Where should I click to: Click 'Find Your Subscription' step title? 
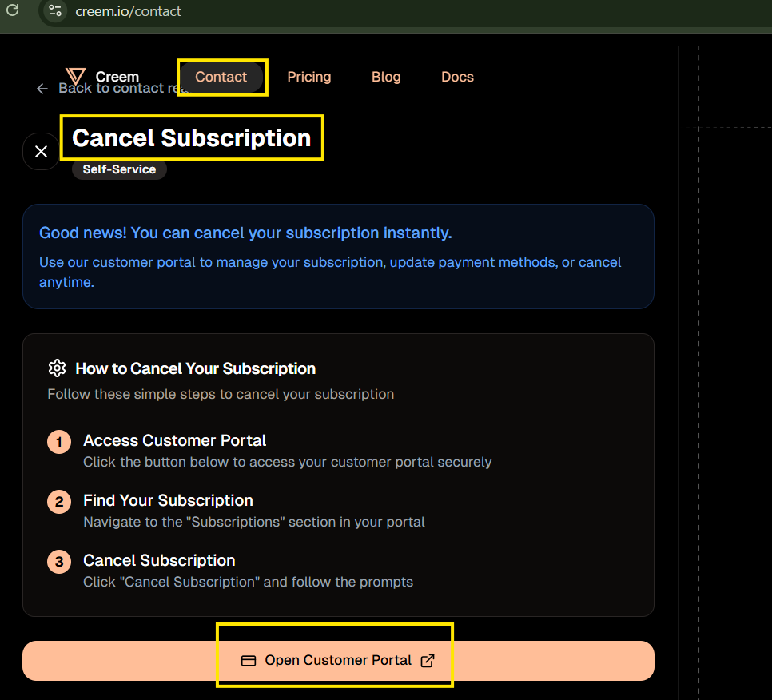click(168, 500)
